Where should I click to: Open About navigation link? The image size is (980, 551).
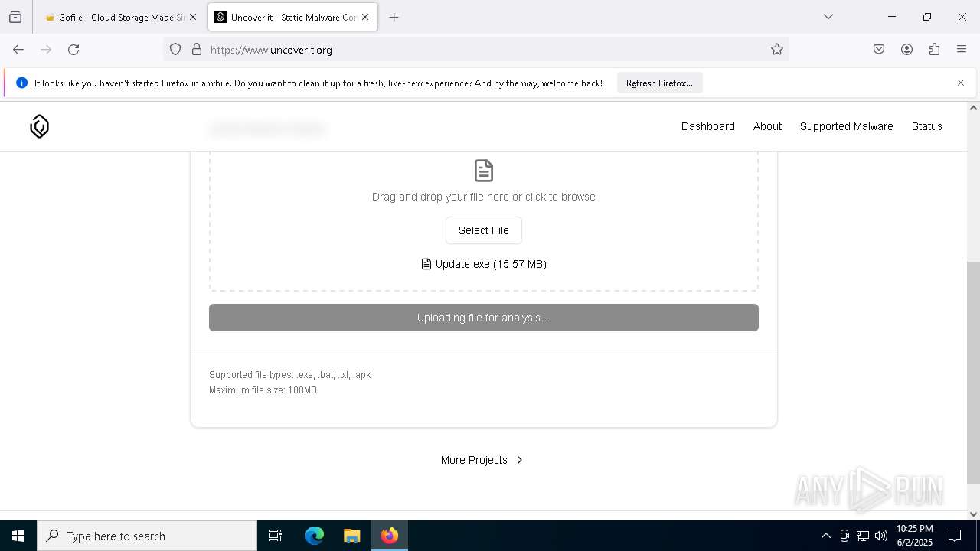coord(767,126)
